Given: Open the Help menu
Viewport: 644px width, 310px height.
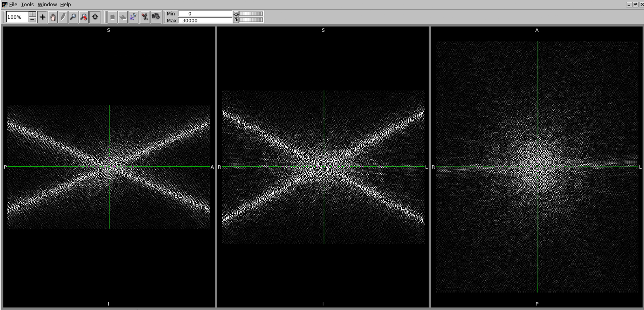Looking at the screenshot, I should (x=66, y=4).
